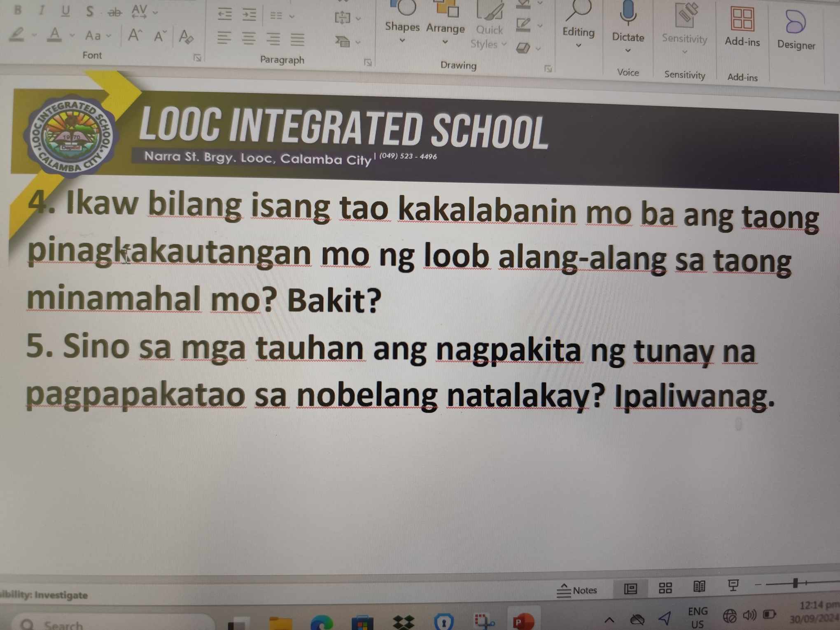Adjust the zoom slider handle
Screen dimensions: 840x630
[x=795, y=583]
